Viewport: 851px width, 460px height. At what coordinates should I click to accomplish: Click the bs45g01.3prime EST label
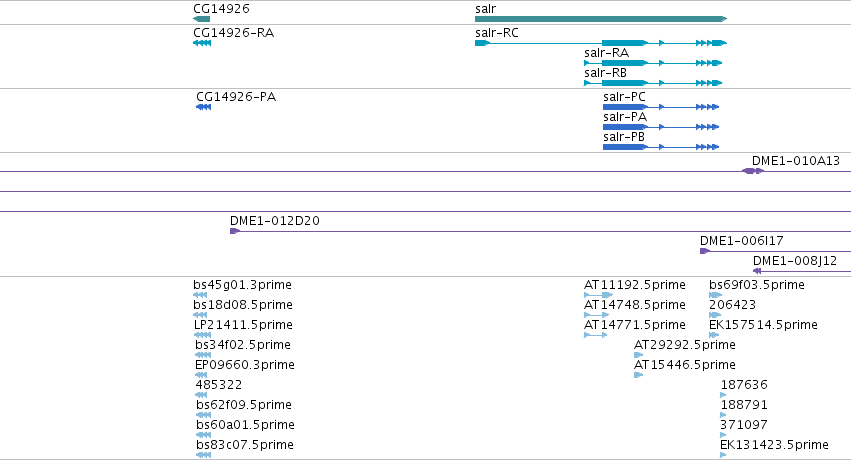[242, 285]
